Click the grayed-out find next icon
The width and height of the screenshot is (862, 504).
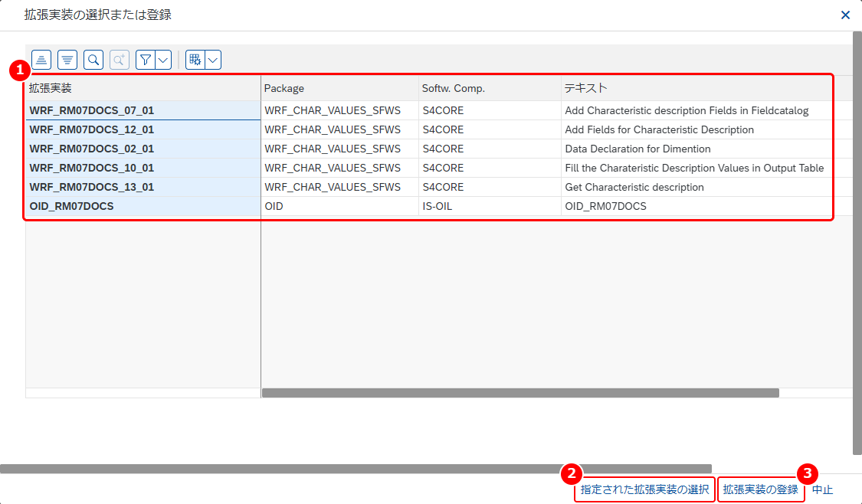[120, 60]
